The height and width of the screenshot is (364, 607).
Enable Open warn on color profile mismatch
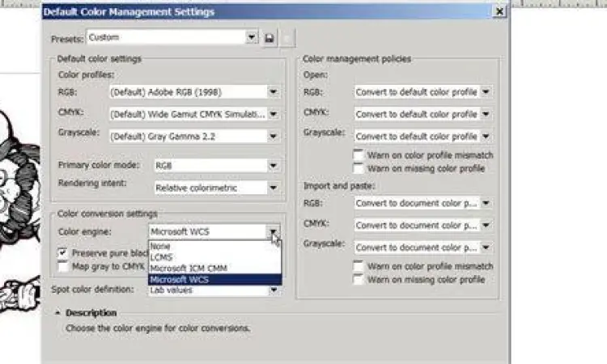click(x=359, y=155)
